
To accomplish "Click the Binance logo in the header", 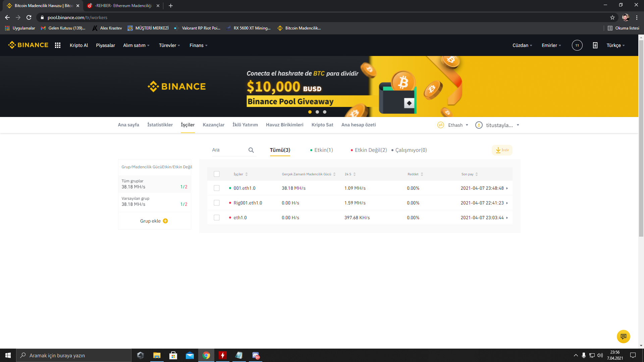I will (29, 45).
